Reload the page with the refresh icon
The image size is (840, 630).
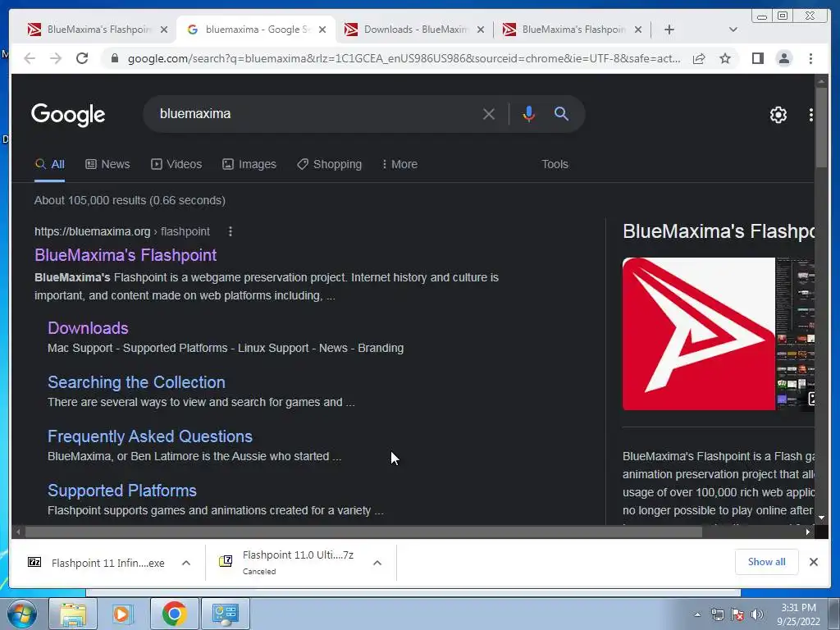[x=82, y=58]
